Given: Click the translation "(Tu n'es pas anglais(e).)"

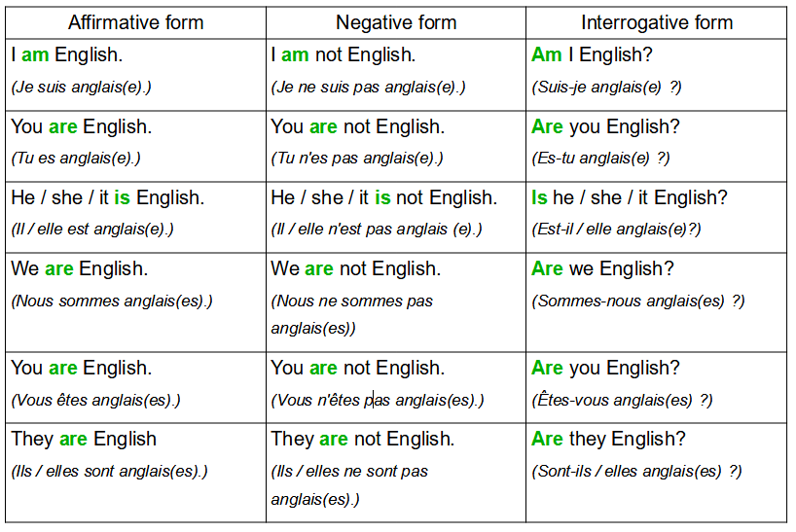Looking at the screenshot, I should click(356, 159).
